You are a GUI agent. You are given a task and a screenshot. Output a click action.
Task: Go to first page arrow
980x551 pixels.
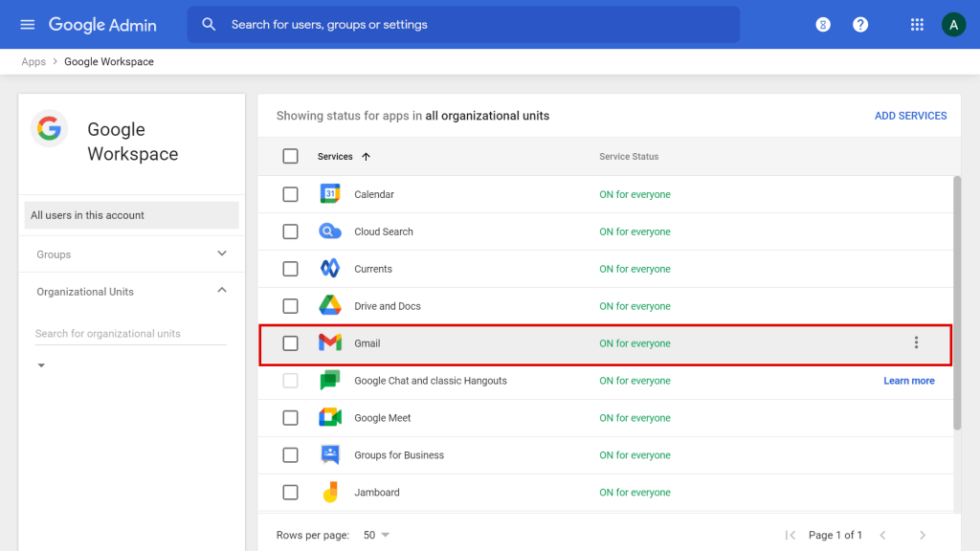pyautogui.click(x=791, y=535)
